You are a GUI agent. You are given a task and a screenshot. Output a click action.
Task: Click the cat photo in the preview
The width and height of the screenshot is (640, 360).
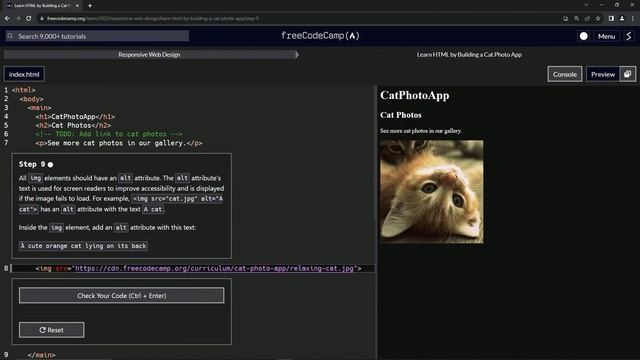pyautogui.click(x=432, y=192)
